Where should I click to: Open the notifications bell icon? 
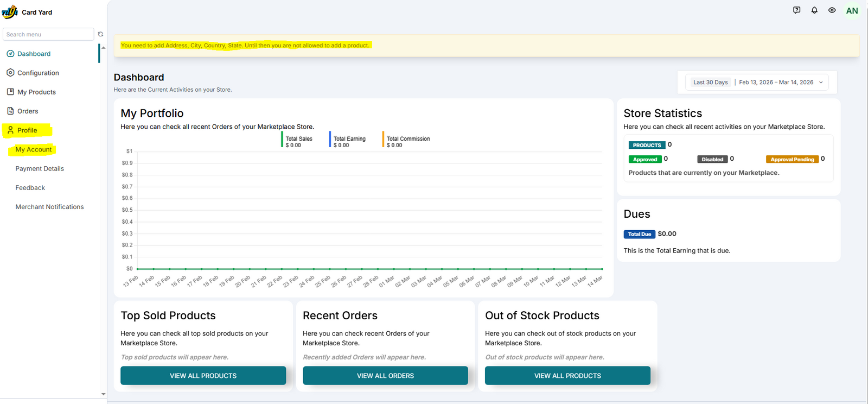pyautogui.click(x=814, y=10)
